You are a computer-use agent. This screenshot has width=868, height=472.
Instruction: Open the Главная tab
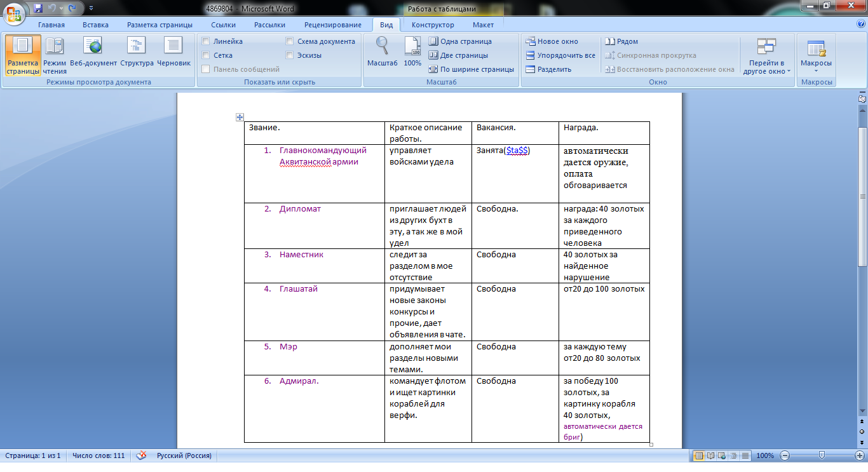(x=51, y=25)
